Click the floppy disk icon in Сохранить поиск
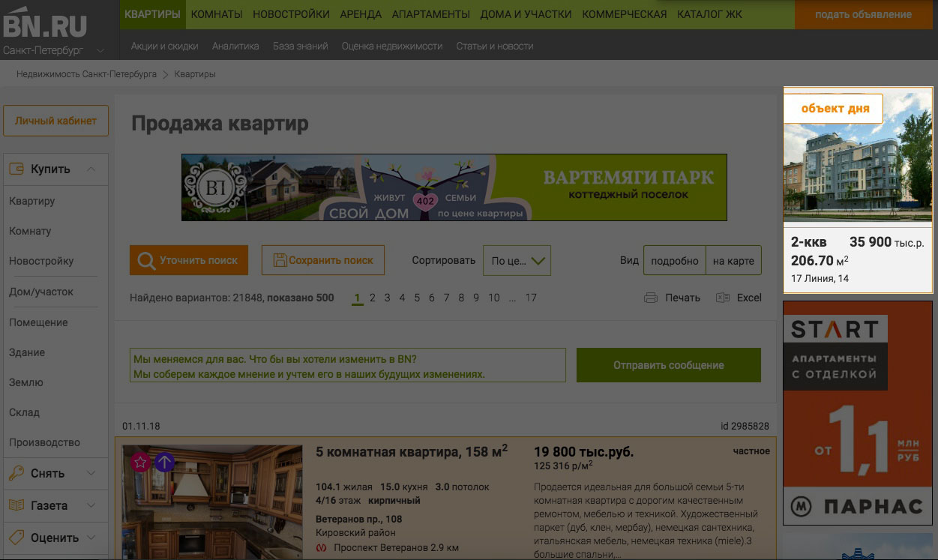Screen dimensions: 938x560 point(280,260)
